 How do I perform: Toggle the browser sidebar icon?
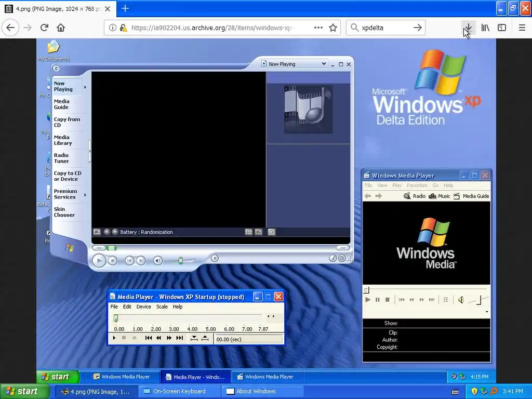502,28
